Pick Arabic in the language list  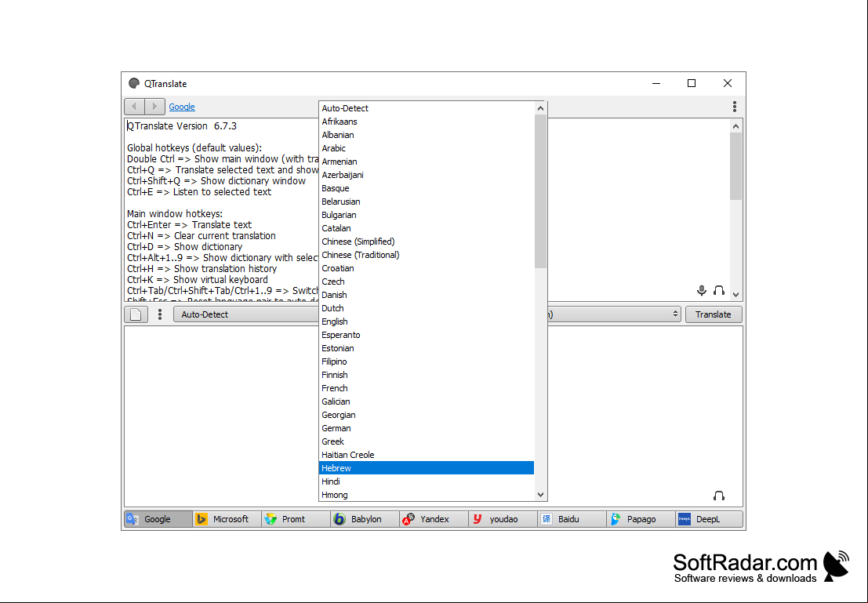[x=427, y=148]
